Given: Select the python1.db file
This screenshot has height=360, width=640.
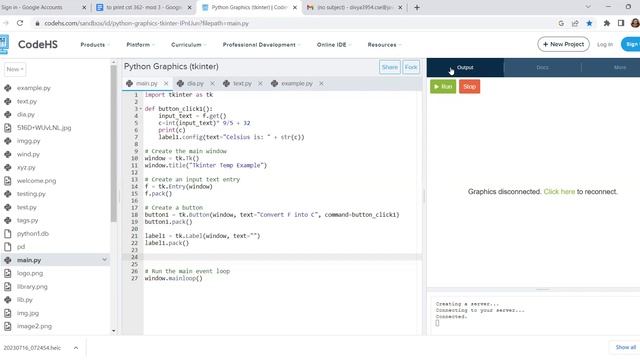Looking at the screenshot, I should coord(33,233).
